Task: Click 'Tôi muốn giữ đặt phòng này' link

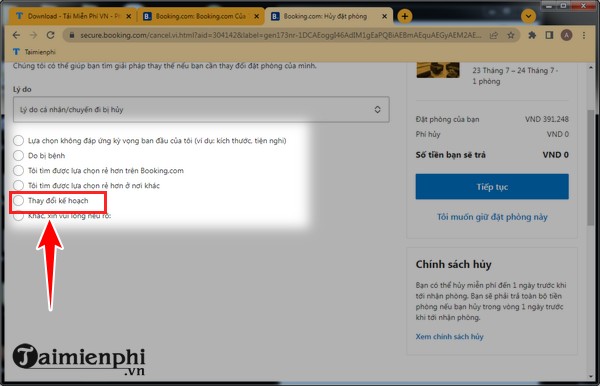Action: (492, 217)
